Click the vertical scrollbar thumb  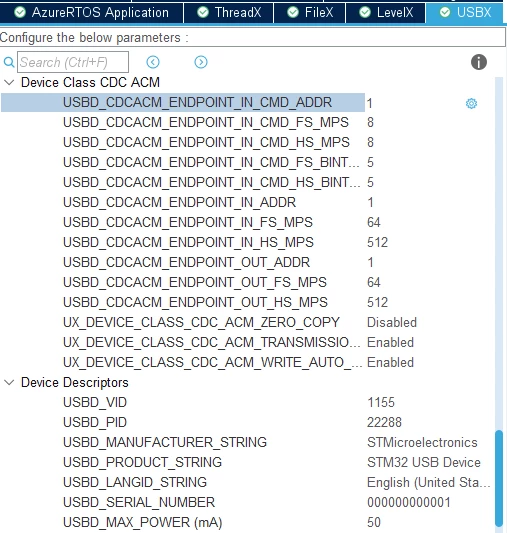tap(499, 478)
